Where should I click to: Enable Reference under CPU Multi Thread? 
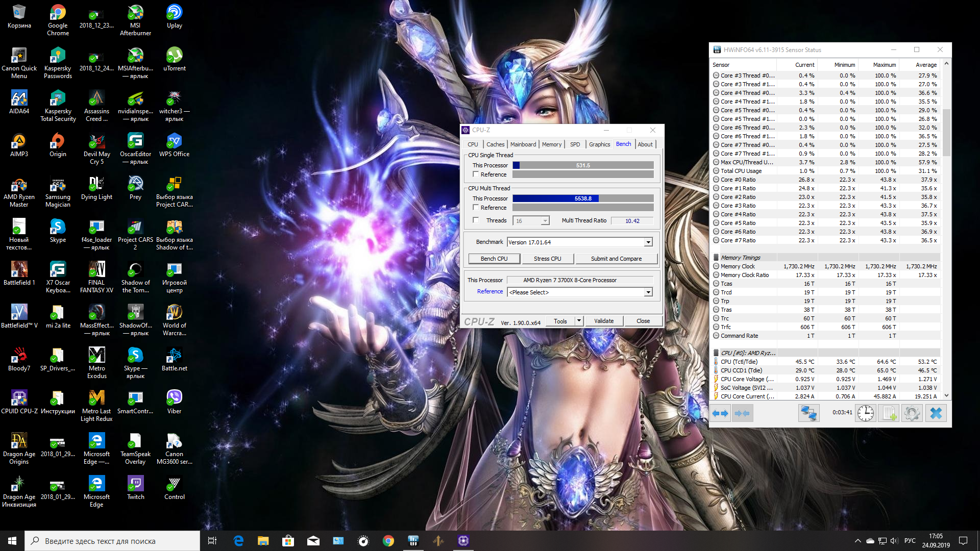click(x=476, y=208)
